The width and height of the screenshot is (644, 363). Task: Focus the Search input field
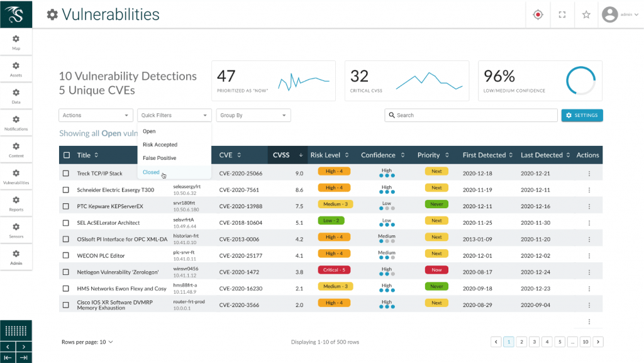point(471,115)
